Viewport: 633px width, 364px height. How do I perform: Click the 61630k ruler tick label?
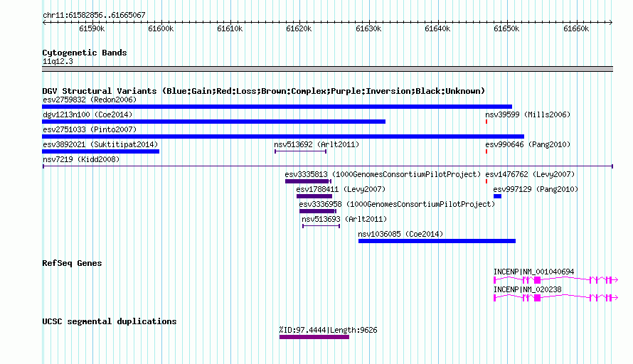pyautogui.click(x=368, y=28)
